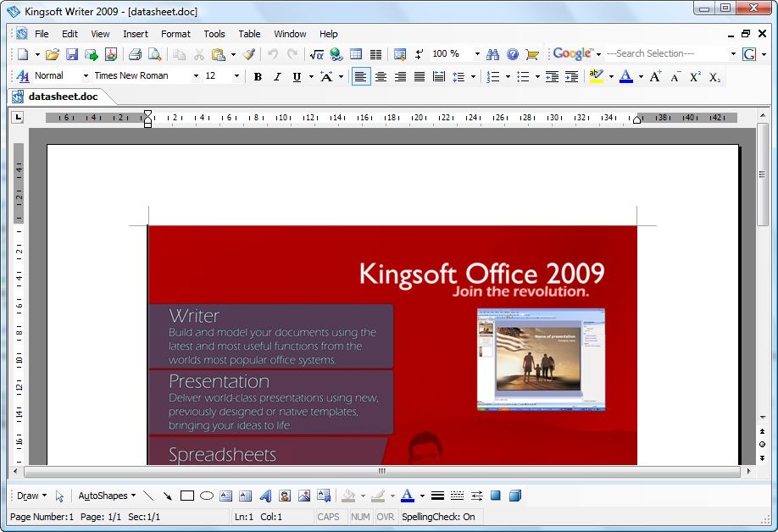Click Select Objects pointer in Draw toolbar

pyautogui.click(x=59, y=496)
